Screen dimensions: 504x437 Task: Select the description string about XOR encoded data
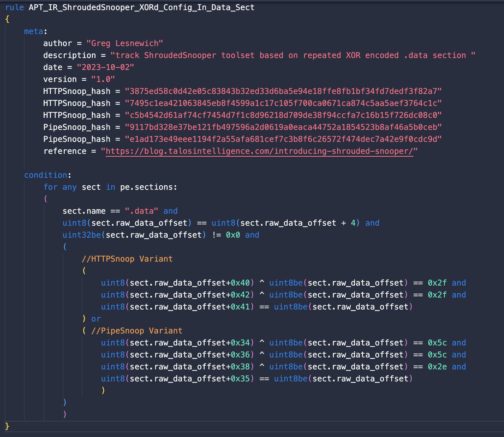point(294,55)
